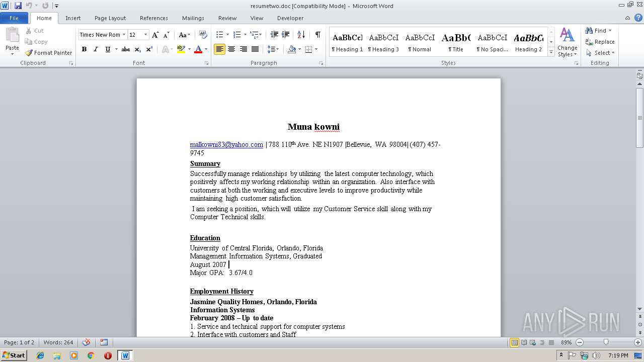The width and height of the screenshot is (644, 362).
Task: Click the zoom slider handle
Action: [606, 342]
